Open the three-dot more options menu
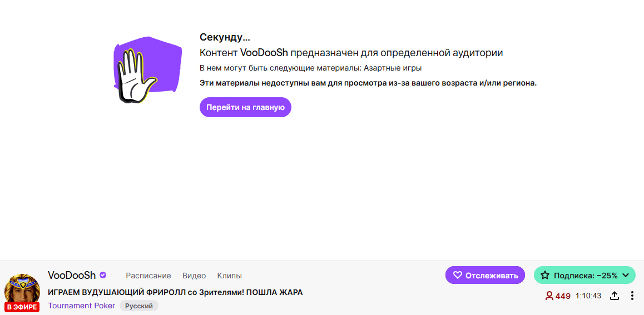The height and width of the screenshot is (315, 644). (632, 296)
